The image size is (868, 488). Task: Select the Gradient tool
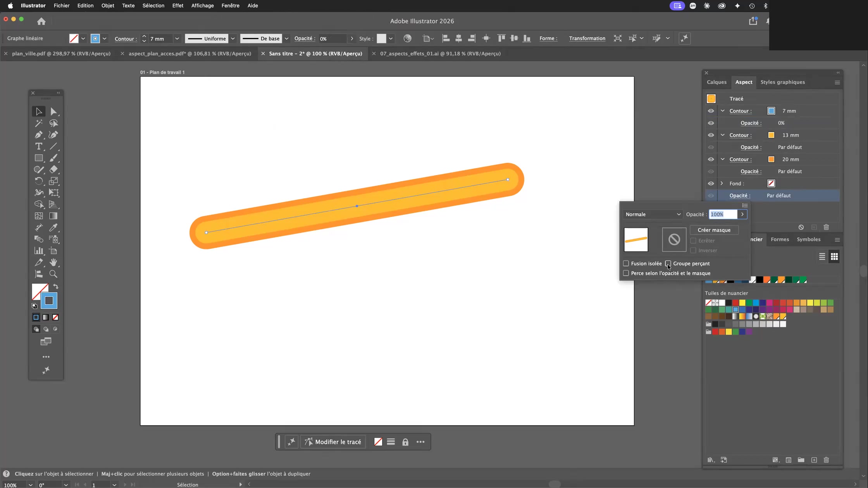(x=53, y=216)
